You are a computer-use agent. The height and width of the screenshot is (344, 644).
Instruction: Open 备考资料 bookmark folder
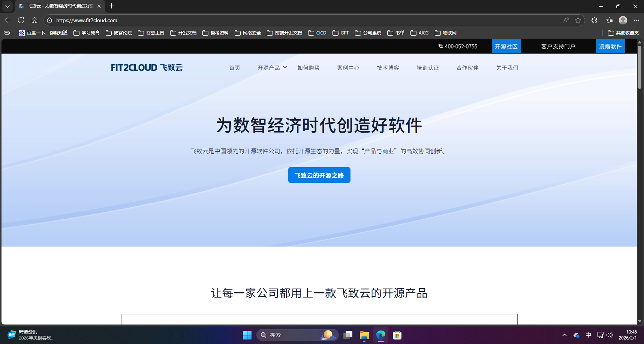216,33
